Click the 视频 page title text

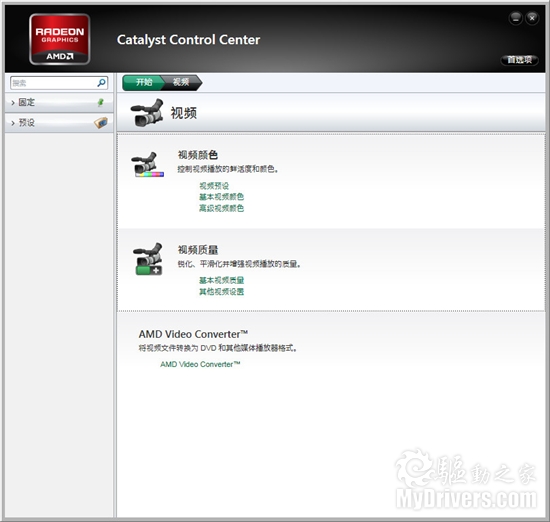[183, 113]
